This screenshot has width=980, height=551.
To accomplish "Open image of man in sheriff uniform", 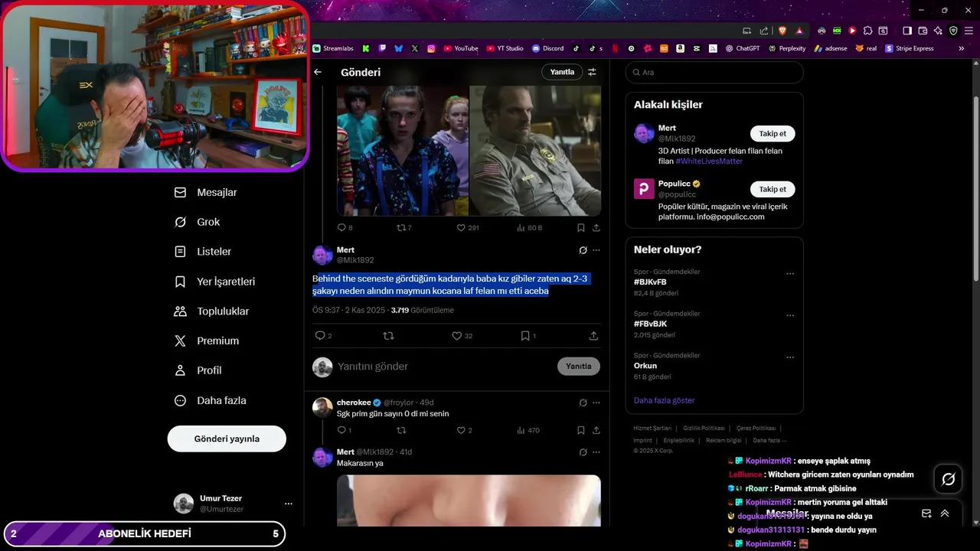I will pyautogui.click(x=535, y=151).
